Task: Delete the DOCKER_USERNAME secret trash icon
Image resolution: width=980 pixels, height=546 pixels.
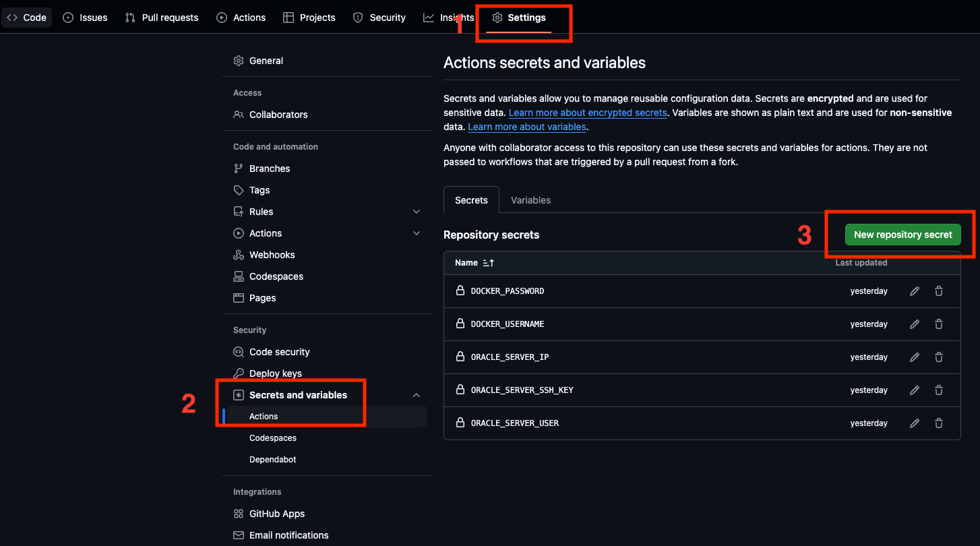Action: click(x=939, y=324)
